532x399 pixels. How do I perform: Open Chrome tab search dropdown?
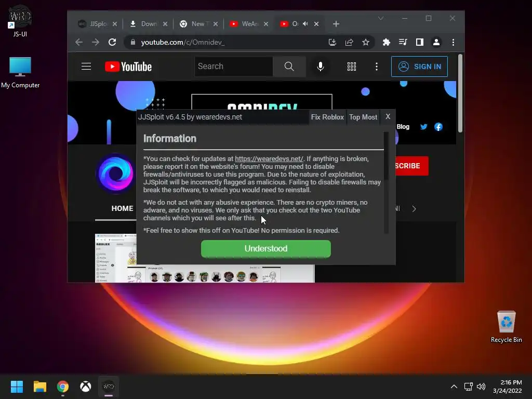tap(381, 18)
